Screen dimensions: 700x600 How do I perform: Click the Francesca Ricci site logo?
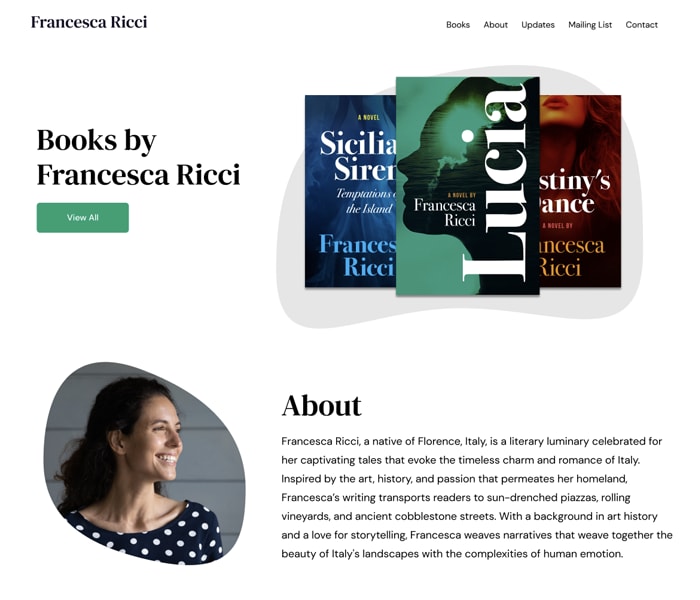pyautogui.click(x=89, y=22)
